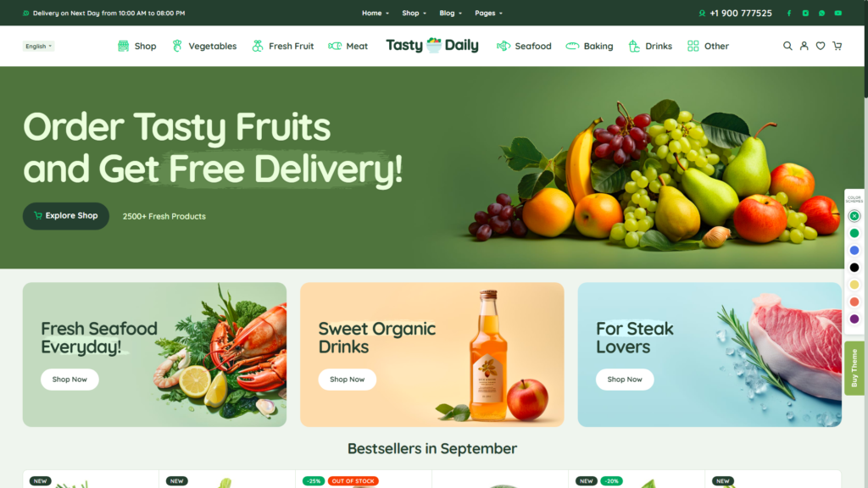
Task: Open the YouTube icon in top bar
Action: (x=838, y=14)
